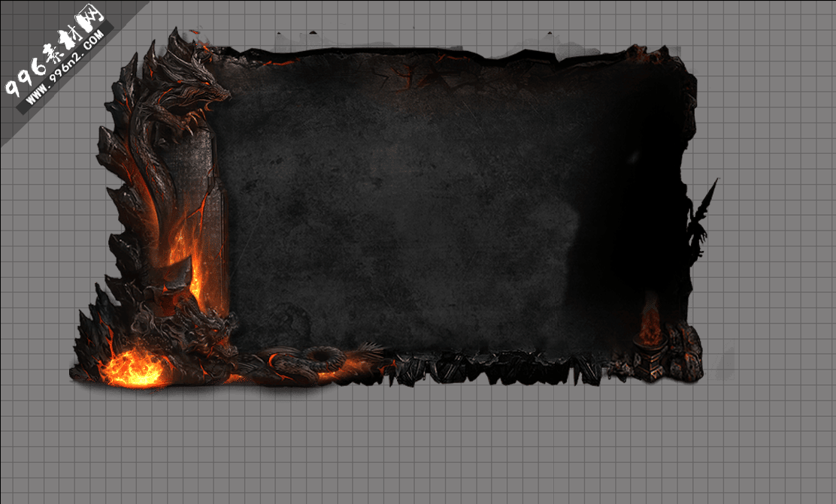Select the winged figure silhouette on right edge
The image size is (836, 504).
pyautogui.click(x=701, y=222)
